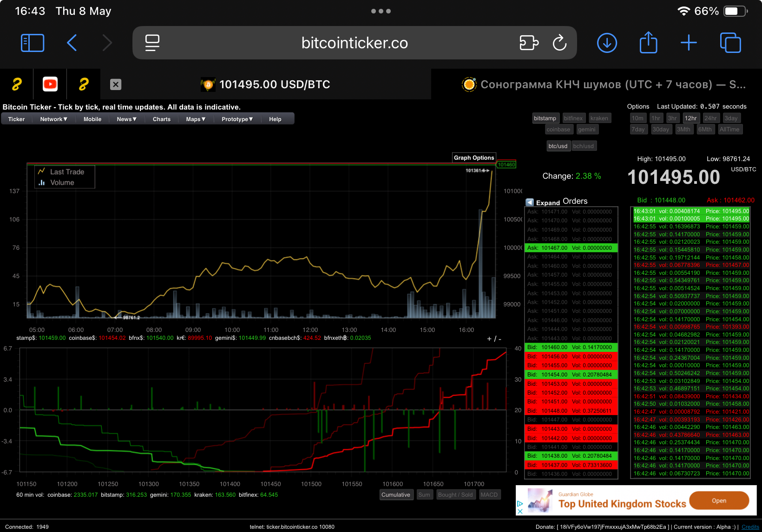The image size is (762, 532).
Task: Choose the bch/usd pair
Action: pyautogui.click(x=584, y=146)
